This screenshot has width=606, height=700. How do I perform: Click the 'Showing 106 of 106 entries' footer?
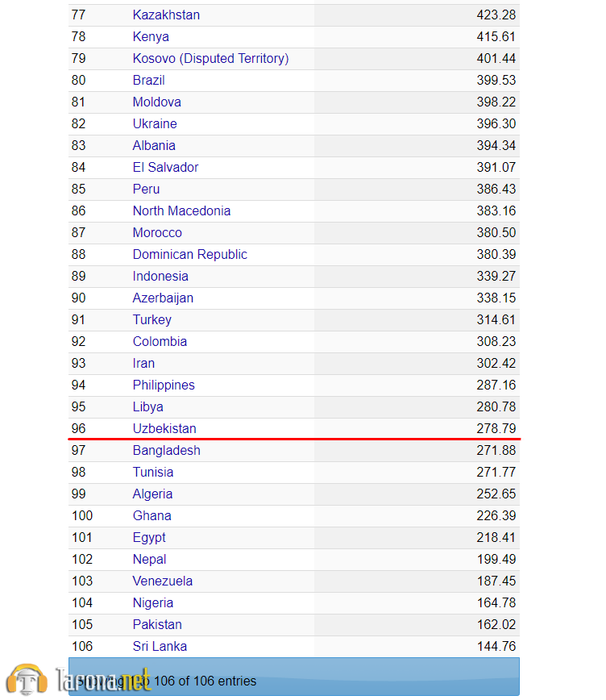[x=293, y=677]
